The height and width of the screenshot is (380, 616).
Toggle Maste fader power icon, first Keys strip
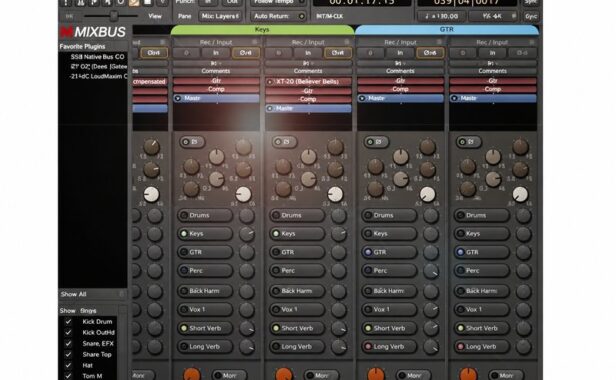pos(178,98)
